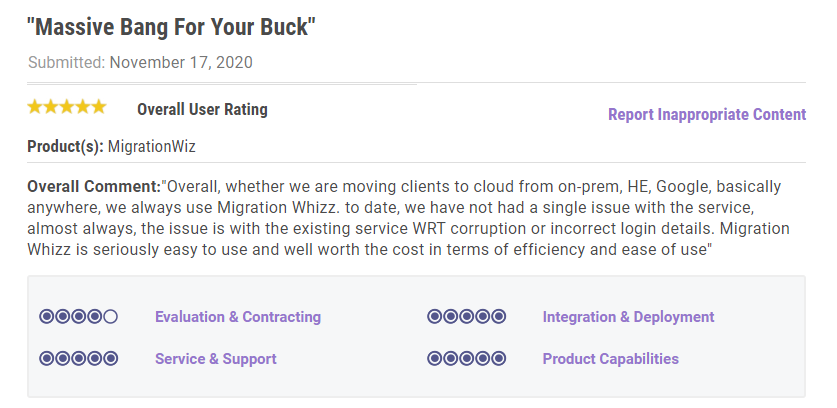Screen dimensions: 837x408
Task: Click Service & Support rating circles
Action: 78,358
